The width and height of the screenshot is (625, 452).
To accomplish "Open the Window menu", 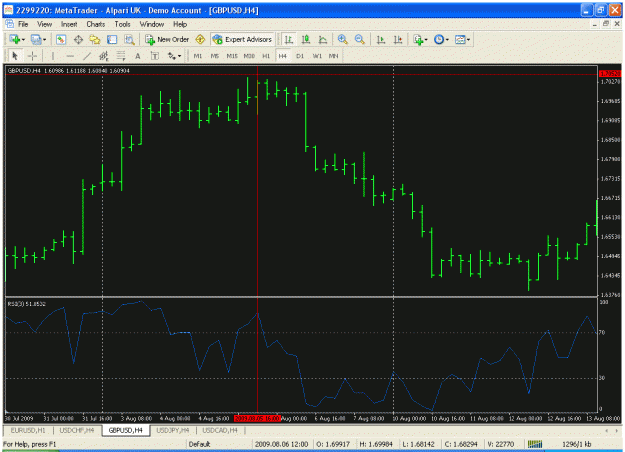I will pos(151,24).
